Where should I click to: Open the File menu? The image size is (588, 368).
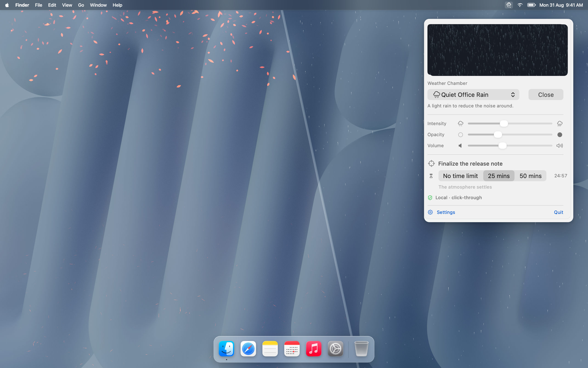pos(39,5)
